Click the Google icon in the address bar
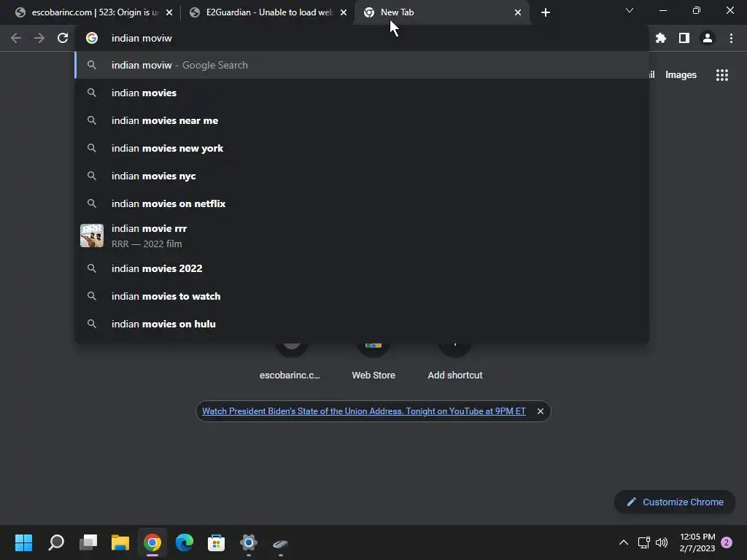Image resolution: width=747 pixels, height=560 pixels. (x=92, y=38)
